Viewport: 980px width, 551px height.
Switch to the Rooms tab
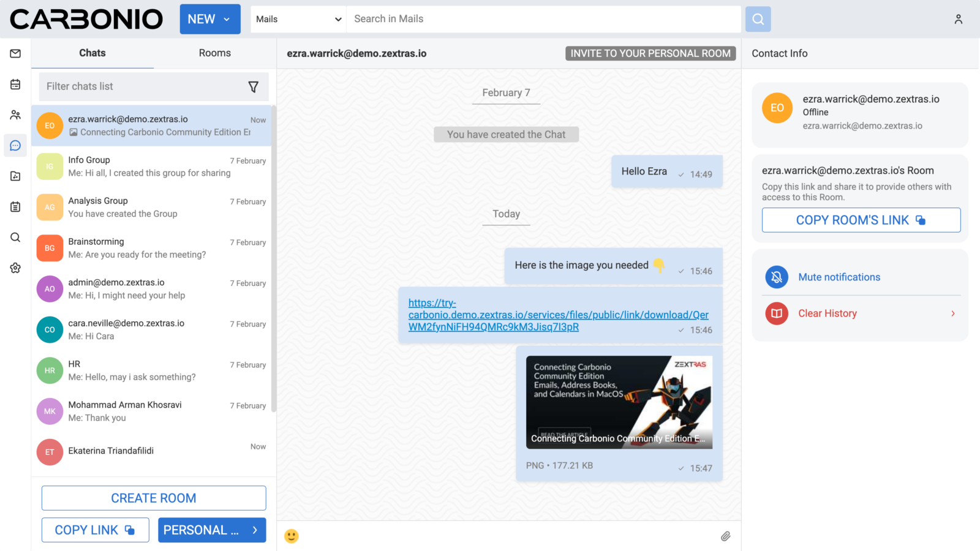tap(214, 53)
